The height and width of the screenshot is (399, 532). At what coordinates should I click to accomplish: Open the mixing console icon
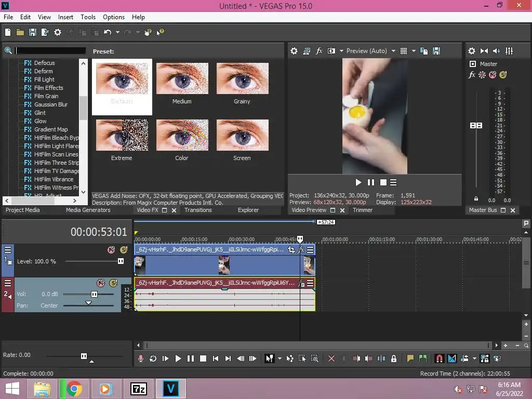pyautogui.click(x=509, y=51)
